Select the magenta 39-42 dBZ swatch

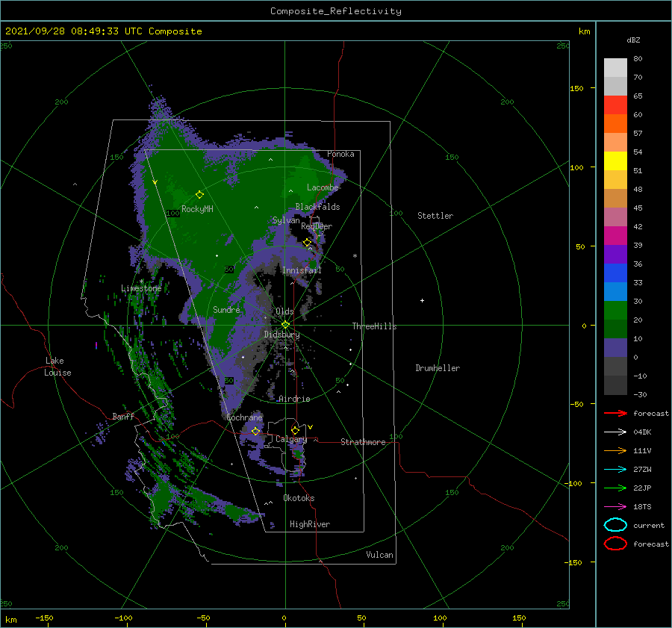pyautogui.click(x=615, y=235)
